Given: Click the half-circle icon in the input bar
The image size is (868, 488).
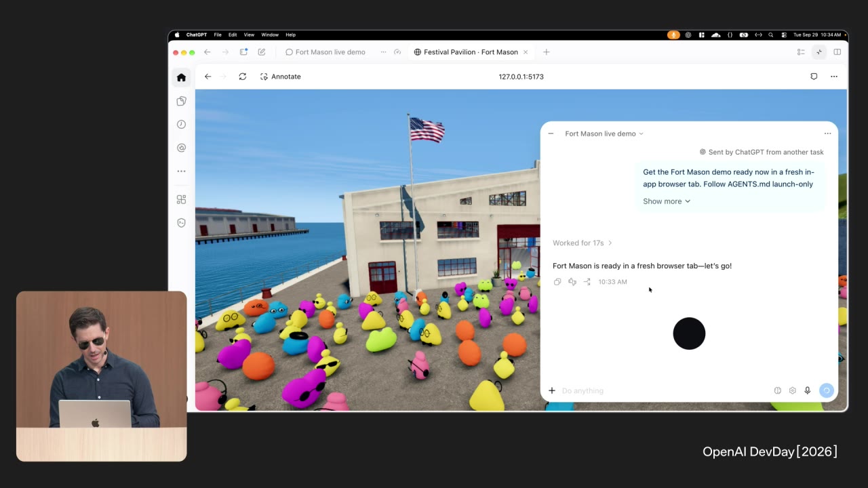Looking at the screenshot, I should (x=778, y=390).
